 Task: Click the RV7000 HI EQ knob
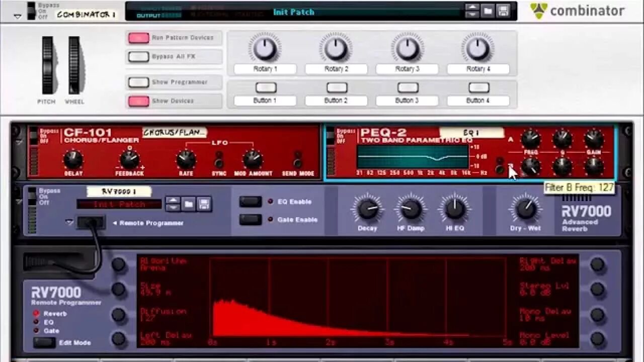(x=454, y=209)
